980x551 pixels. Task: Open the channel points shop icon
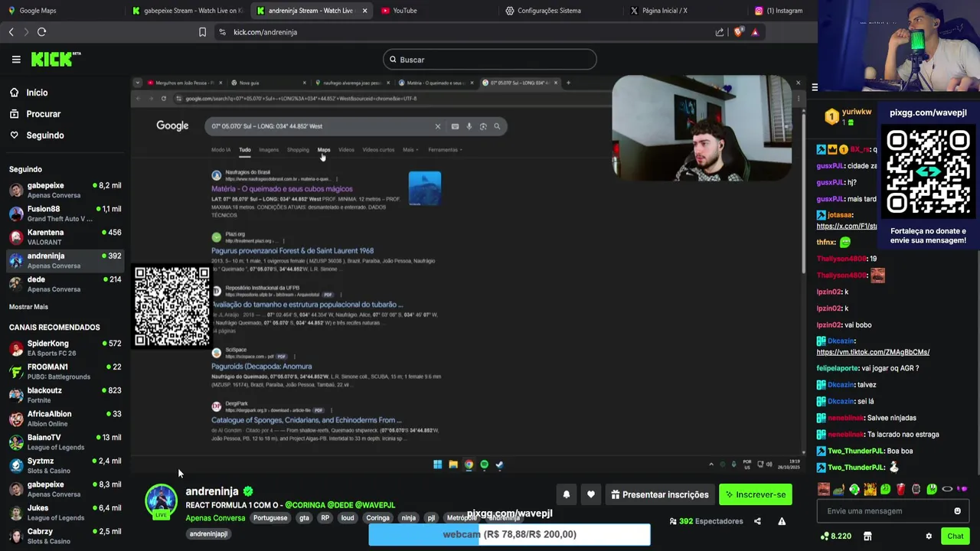click(x=867, y=536)
